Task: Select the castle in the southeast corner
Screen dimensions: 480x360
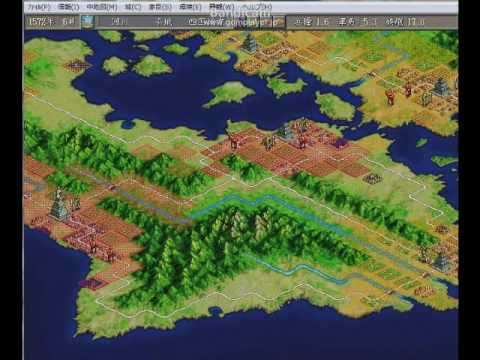Action: pyautogui.click(x=442, y=262)
